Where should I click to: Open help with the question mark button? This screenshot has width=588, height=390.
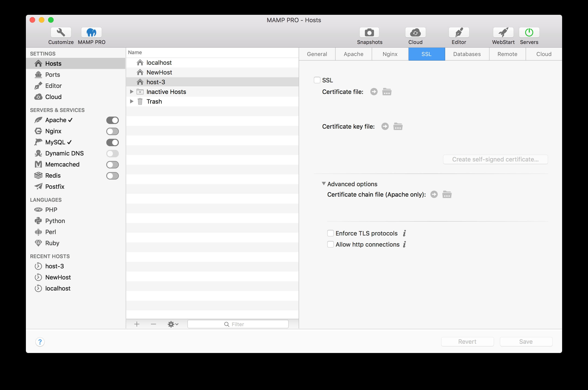40,342
